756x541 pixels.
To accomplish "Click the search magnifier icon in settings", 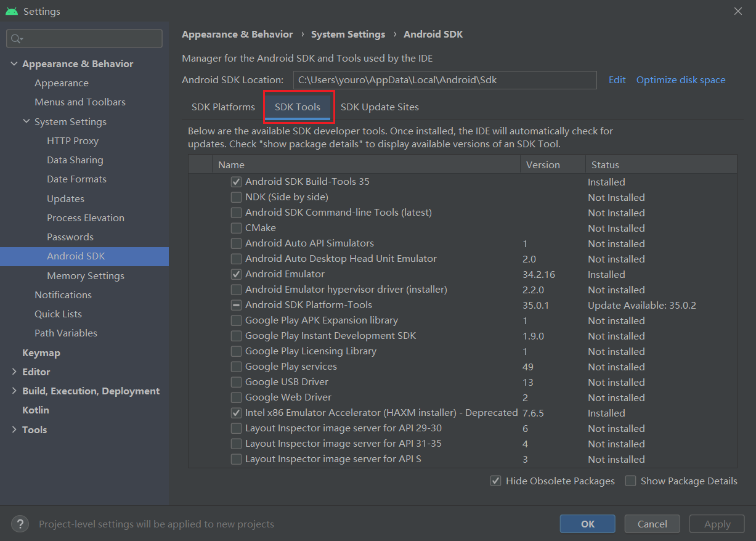I will coord(16,39).
